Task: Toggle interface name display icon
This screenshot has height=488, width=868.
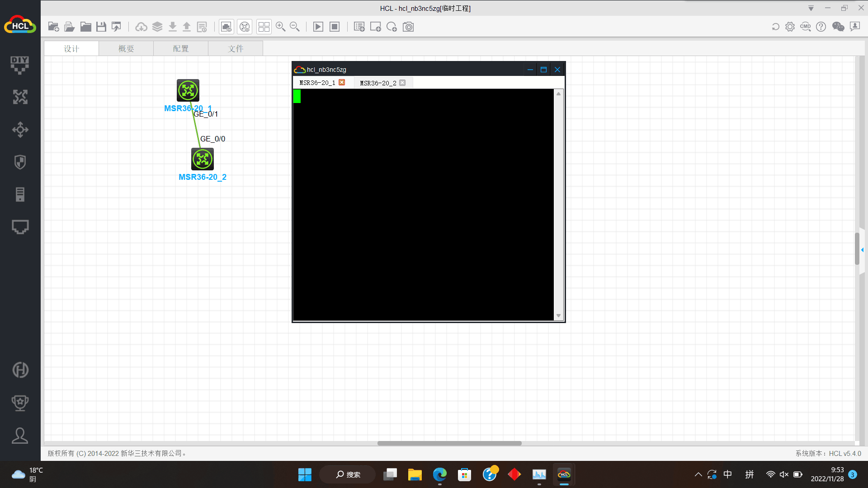Action: point(226,27)
